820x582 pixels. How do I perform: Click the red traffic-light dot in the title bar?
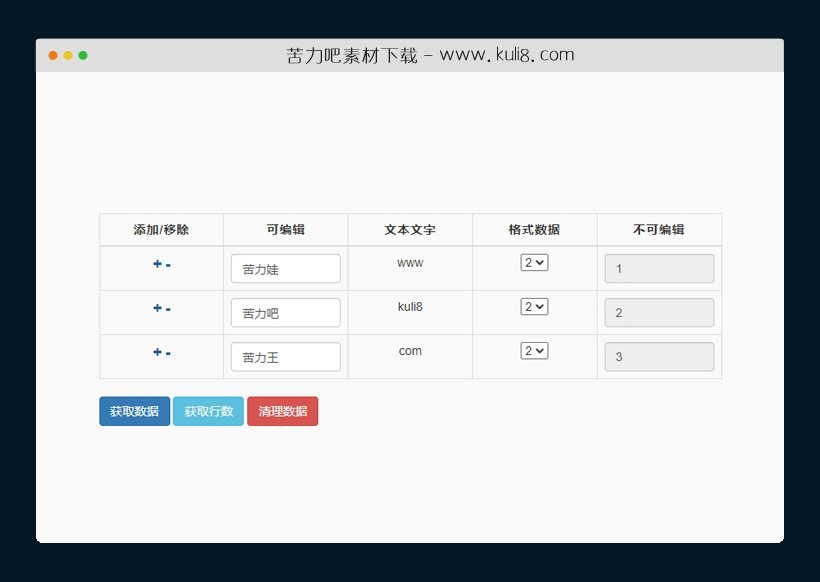point(52,56)
